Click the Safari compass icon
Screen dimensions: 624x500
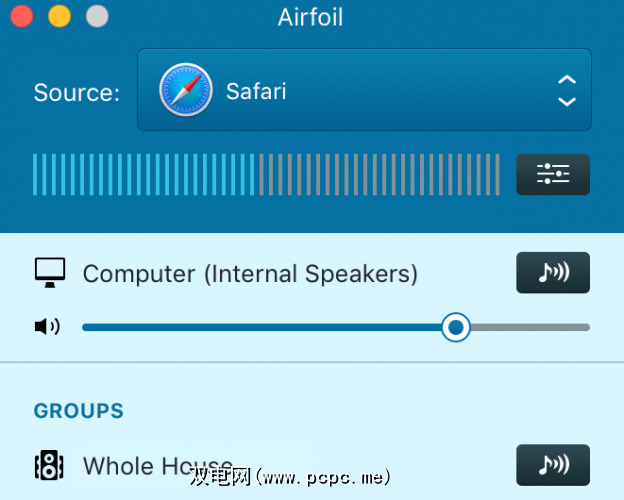(185, 92)
